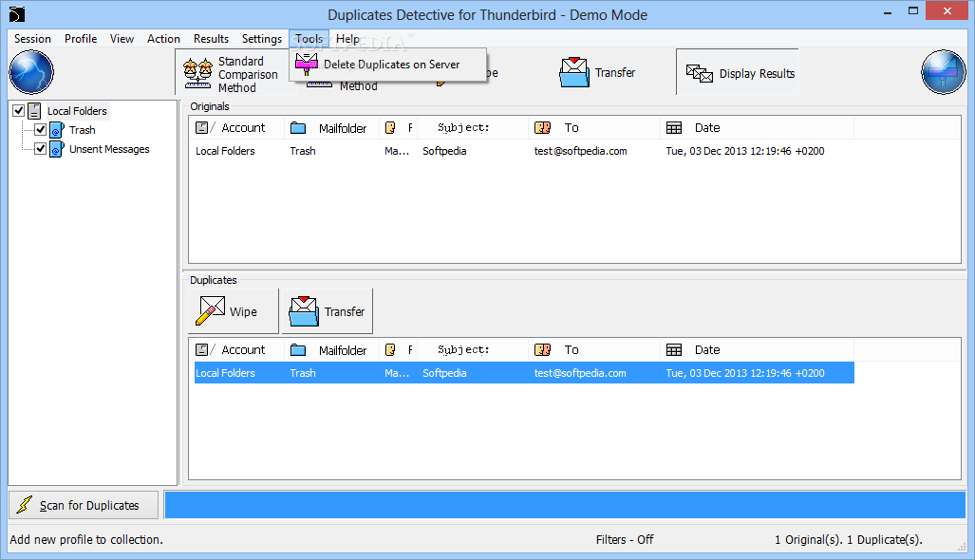Click Standard Comparison Method label
This screenshot has height=560, width=975.
[248, 74]
